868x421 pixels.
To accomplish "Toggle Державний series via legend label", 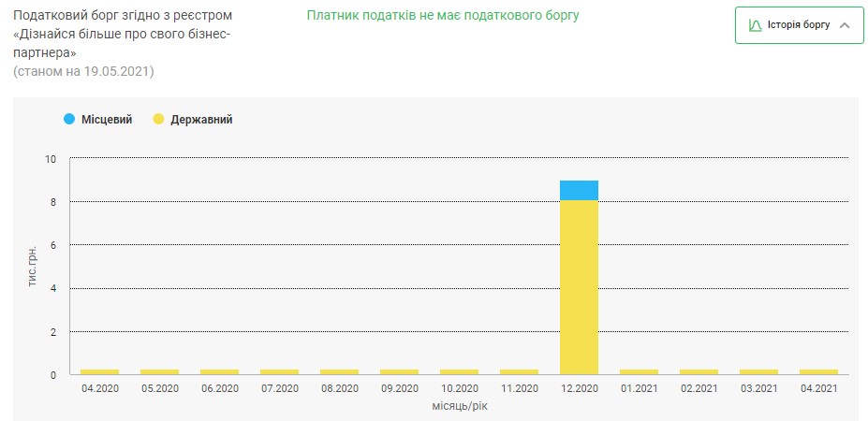I will (x=201, y=120).
